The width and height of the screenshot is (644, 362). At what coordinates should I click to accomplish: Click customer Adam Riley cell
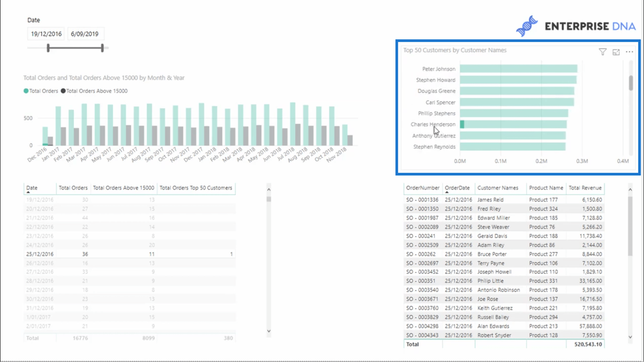491,245
